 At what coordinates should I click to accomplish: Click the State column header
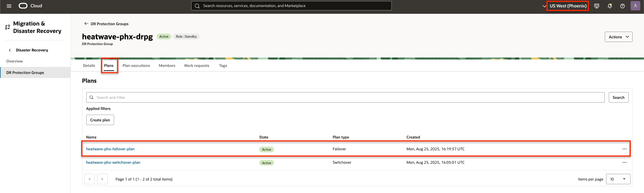(x=264, y=137)
